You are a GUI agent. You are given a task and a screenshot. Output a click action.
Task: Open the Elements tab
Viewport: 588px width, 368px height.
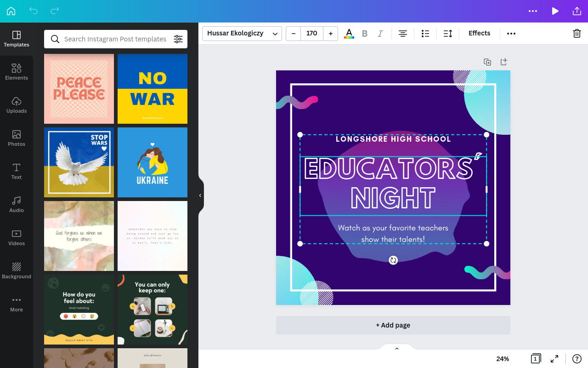[x=17, y=72]
